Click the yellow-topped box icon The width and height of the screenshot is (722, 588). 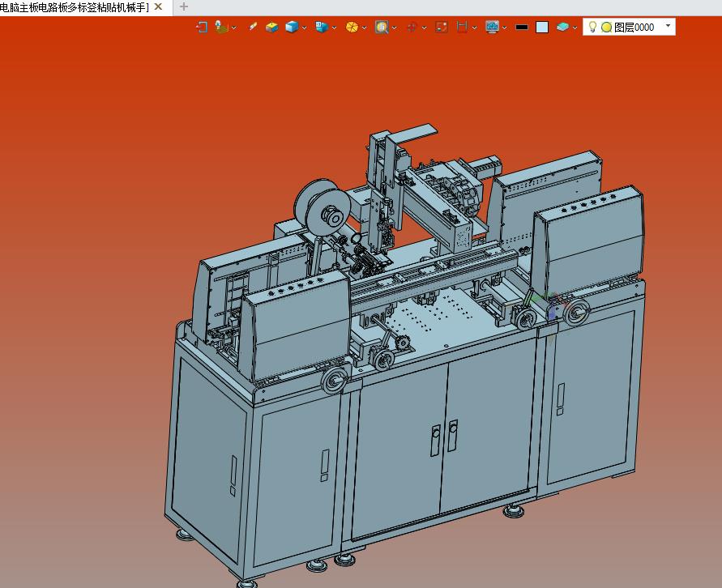(x=271, y=28)
